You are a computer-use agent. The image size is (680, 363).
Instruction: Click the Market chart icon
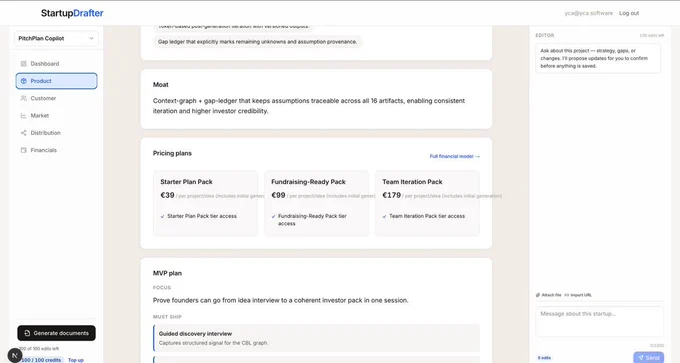tap(23, 116)
